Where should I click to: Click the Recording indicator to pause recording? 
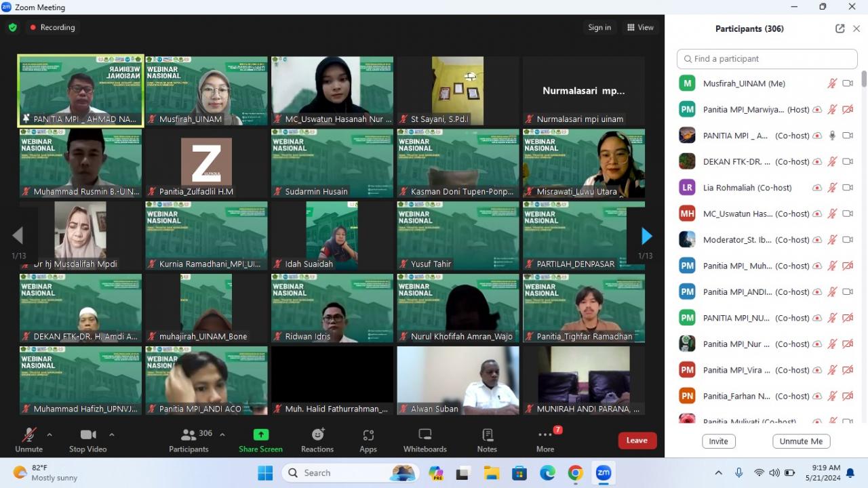click(52, 27)
